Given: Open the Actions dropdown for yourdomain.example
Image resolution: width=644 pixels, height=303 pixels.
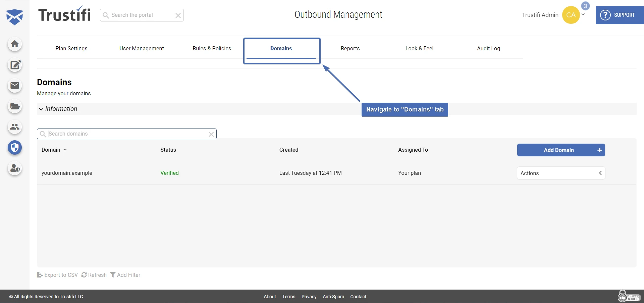Looking at the screenshot, I should tap(561, 173).
